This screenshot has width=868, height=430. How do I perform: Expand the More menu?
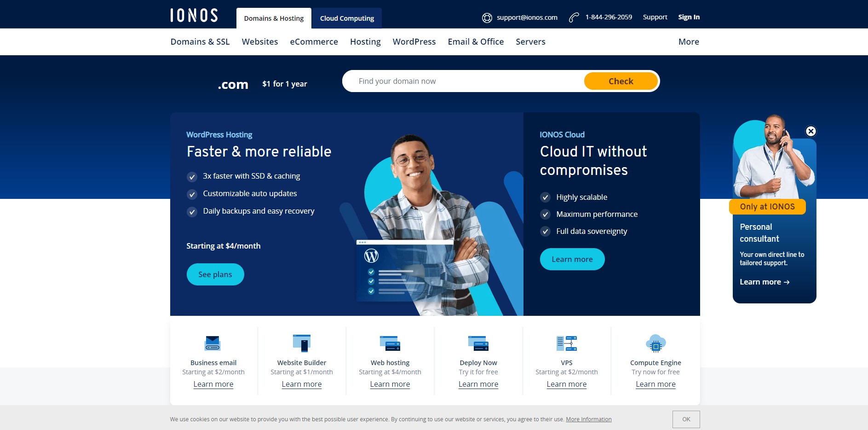(689, 41)
